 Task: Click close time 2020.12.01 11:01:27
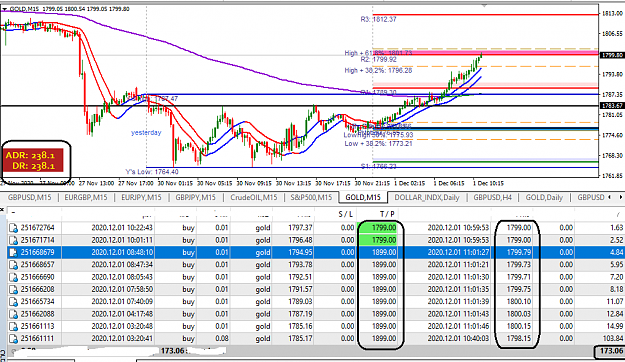(x=458, y=253)
